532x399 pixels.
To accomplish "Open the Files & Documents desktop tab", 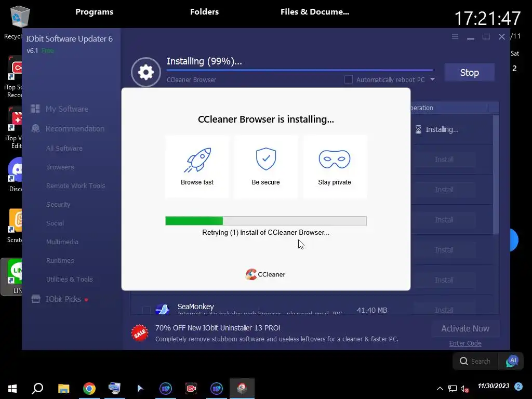I will point(314,11).
